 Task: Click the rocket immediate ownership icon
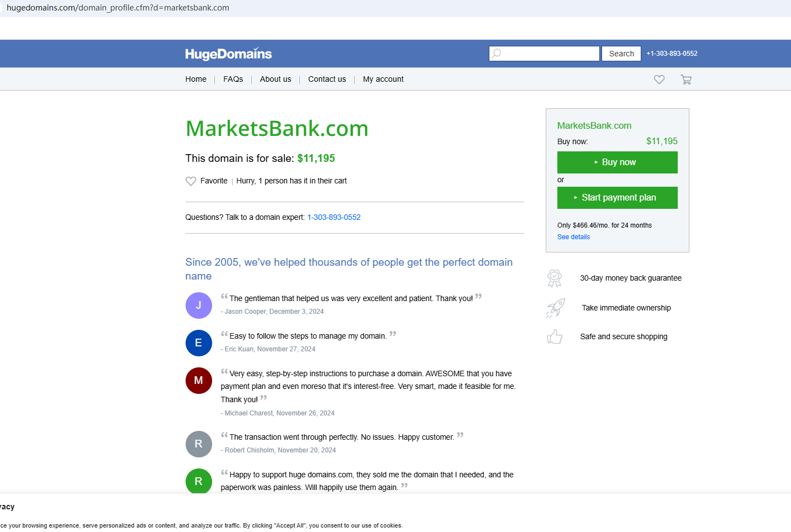coord(555,308)
